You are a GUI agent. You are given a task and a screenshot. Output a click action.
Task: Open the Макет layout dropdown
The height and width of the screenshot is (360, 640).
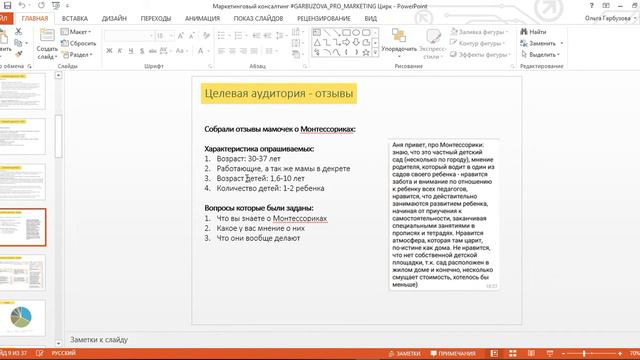(76, 31)
